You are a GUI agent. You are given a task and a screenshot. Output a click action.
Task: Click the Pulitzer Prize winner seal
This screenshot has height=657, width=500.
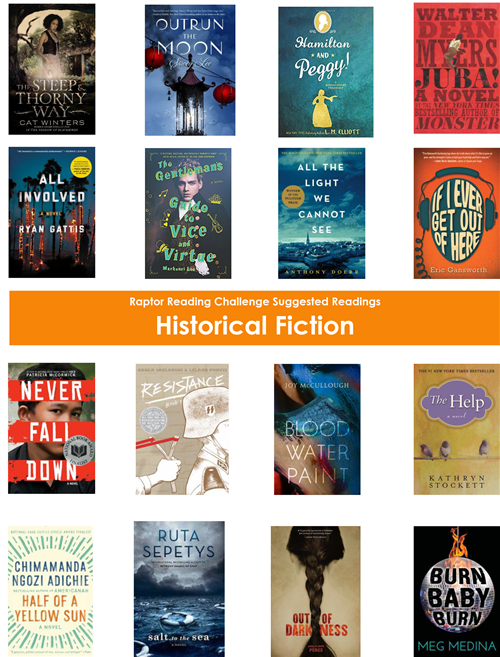pos(293,196)
